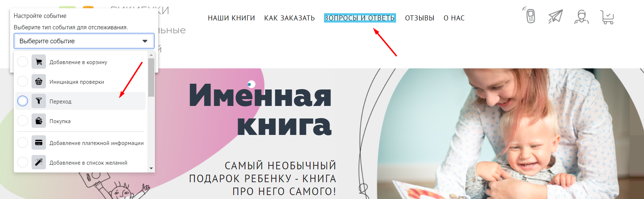Click the cart icon beside Добавление в корзину
The width and height of the screenshot is (644, 199).
[39, 62]
